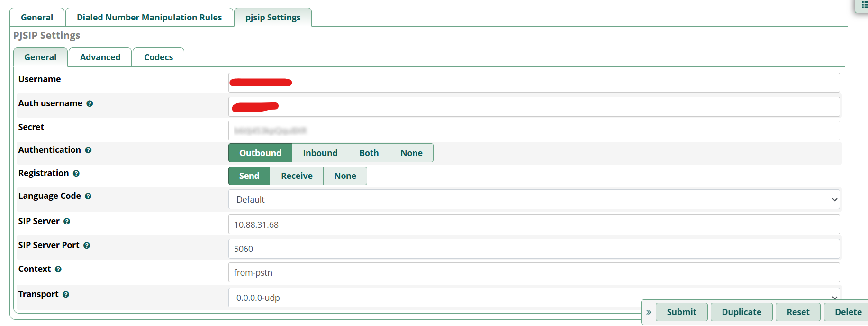Show help tooltip for Registration

76,173
